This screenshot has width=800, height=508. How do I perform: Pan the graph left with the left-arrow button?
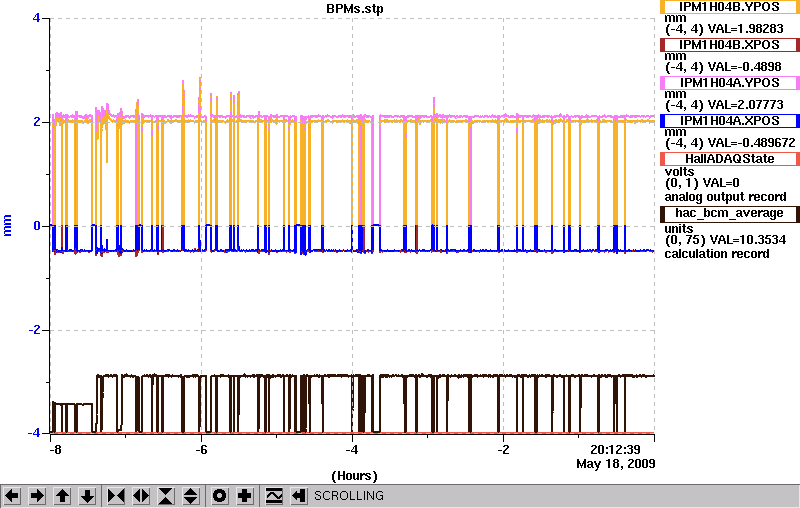pyautogui.click(x=12, y=496)
